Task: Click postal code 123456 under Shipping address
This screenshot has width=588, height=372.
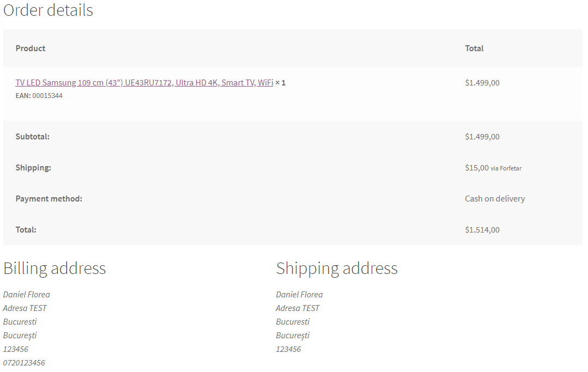Action: tap(288, 349)
